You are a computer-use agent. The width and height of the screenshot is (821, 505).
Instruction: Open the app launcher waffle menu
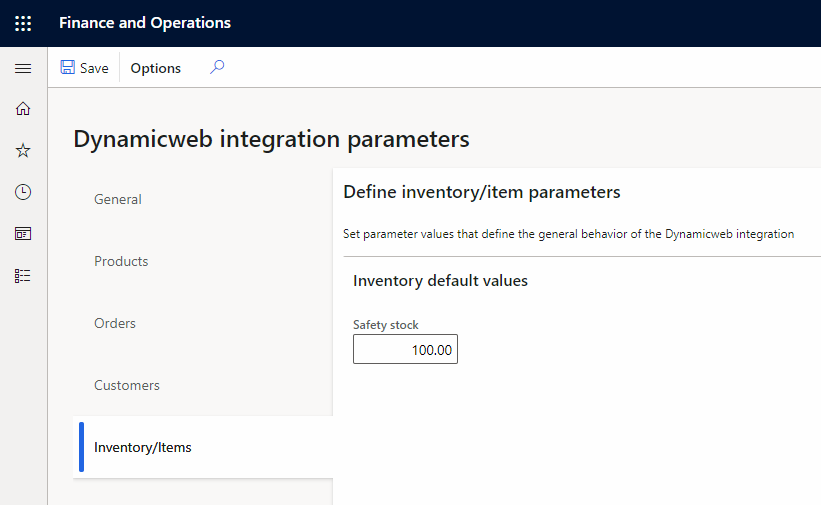pyautogui.click(x=23, y=23)
